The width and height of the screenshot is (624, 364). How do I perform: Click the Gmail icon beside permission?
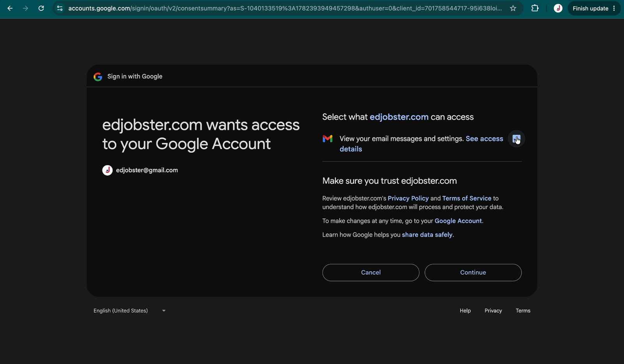coord(328,139)
